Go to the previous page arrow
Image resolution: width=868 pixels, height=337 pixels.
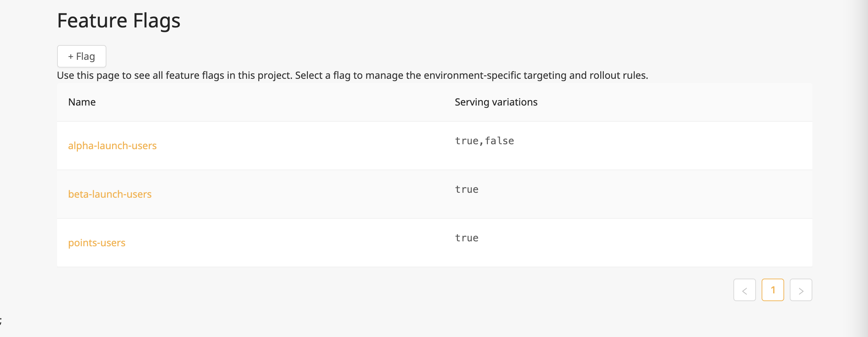(744, 290)
